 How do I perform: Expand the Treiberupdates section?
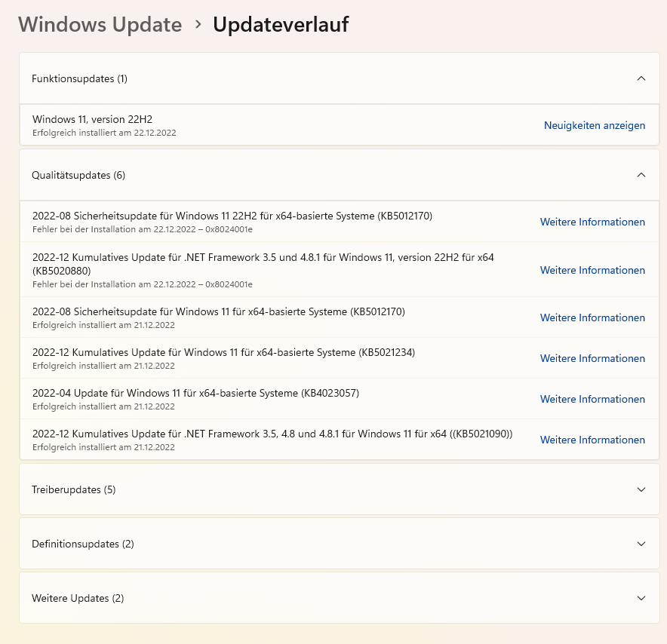pyautogui.click(x=641, y=489)
